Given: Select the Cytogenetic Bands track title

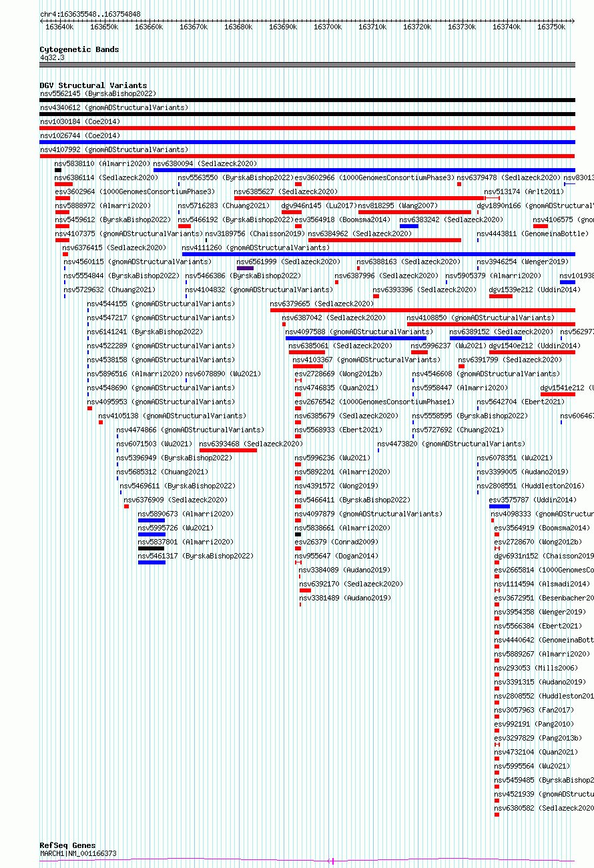Looking at the screenshot, I should pyautogui.click(x=79, y=49).
